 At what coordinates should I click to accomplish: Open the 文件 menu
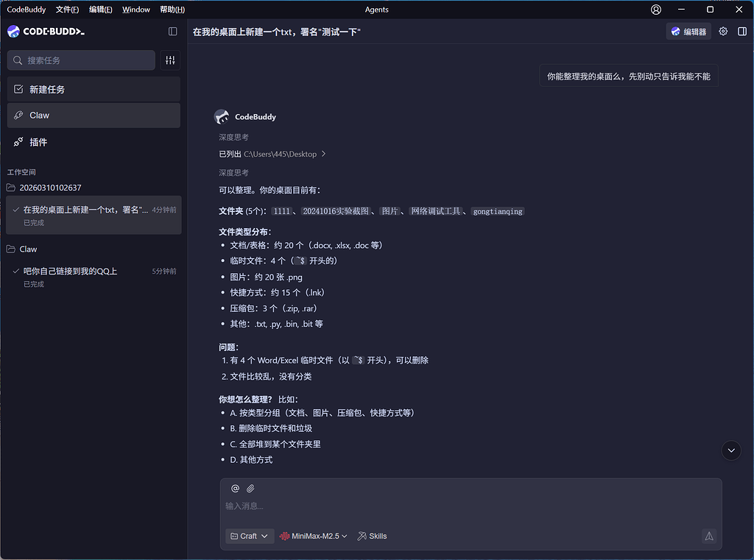(67, 10)
